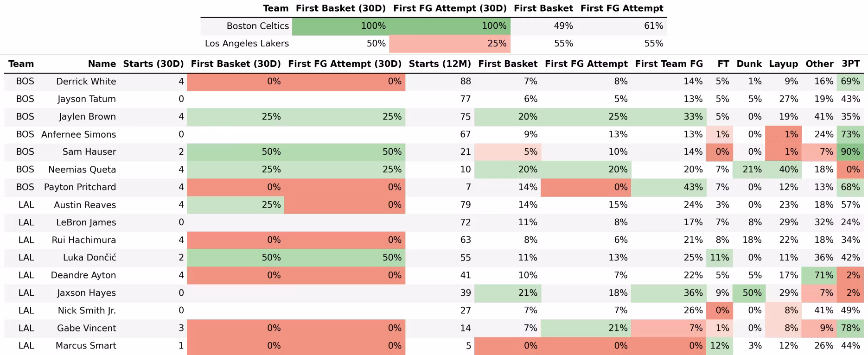Click the FT column header
The width and height of the screenshot is (868, 355).
pyautogui.click(x=723, y=64)
